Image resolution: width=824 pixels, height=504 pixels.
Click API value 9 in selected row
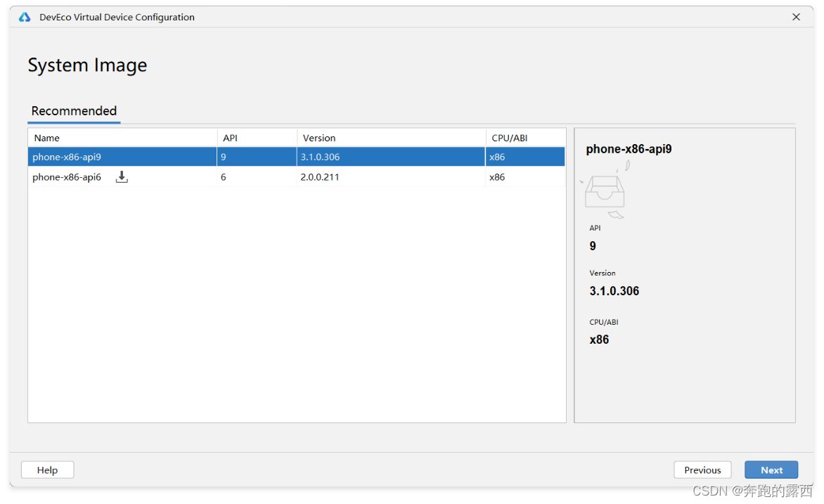224,157
